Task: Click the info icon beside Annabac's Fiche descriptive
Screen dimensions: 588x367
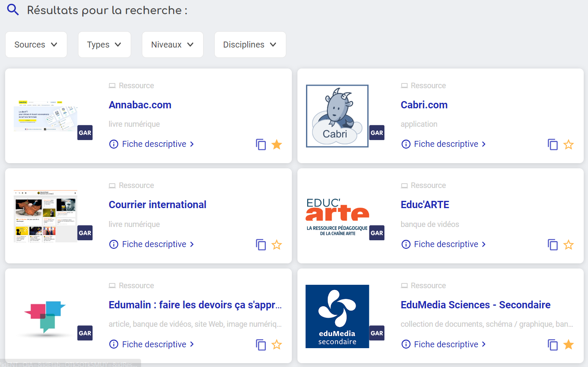Action: [114, 144]
